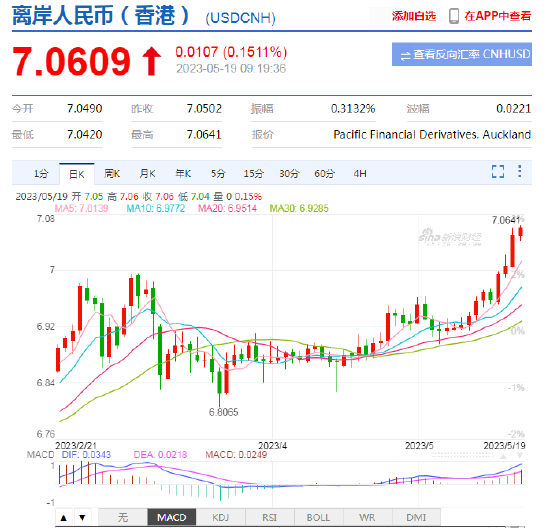Select the 月K monthly chart tab
The width and height of the screenshot is (550, 528).
[147, 174]
